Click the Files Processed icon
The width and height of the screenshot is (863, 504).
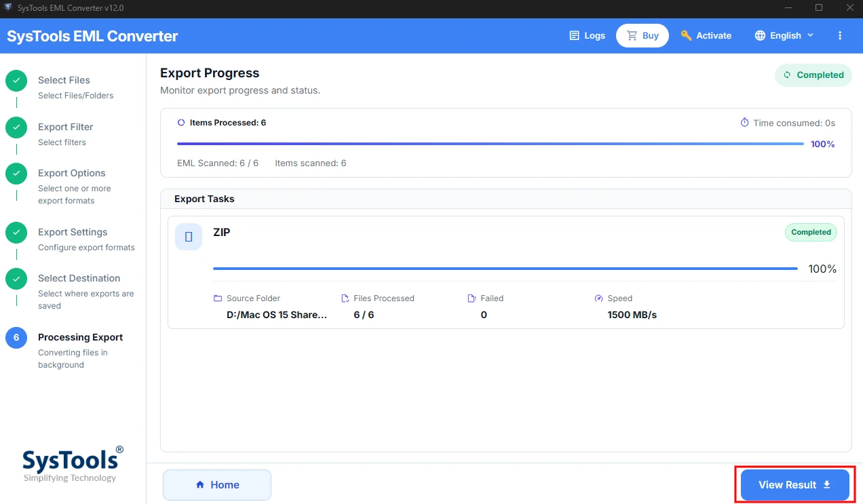345,298
